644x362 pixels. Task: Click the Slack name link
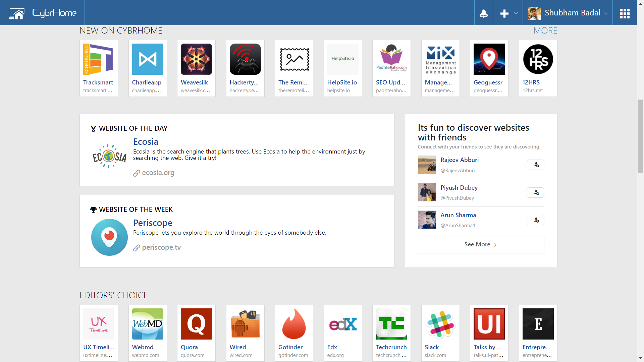(x=432, y=347)
